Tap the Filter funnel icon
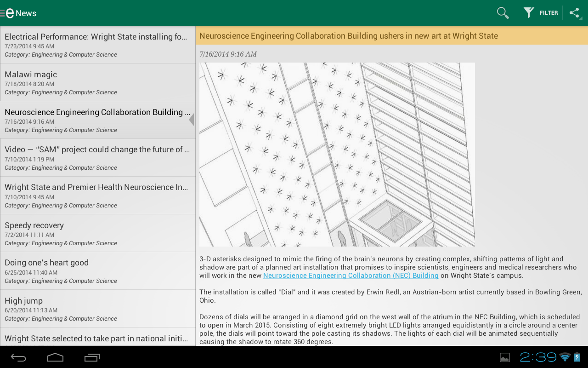The width and height of the screenshot is (588, 368). [529, 13]
